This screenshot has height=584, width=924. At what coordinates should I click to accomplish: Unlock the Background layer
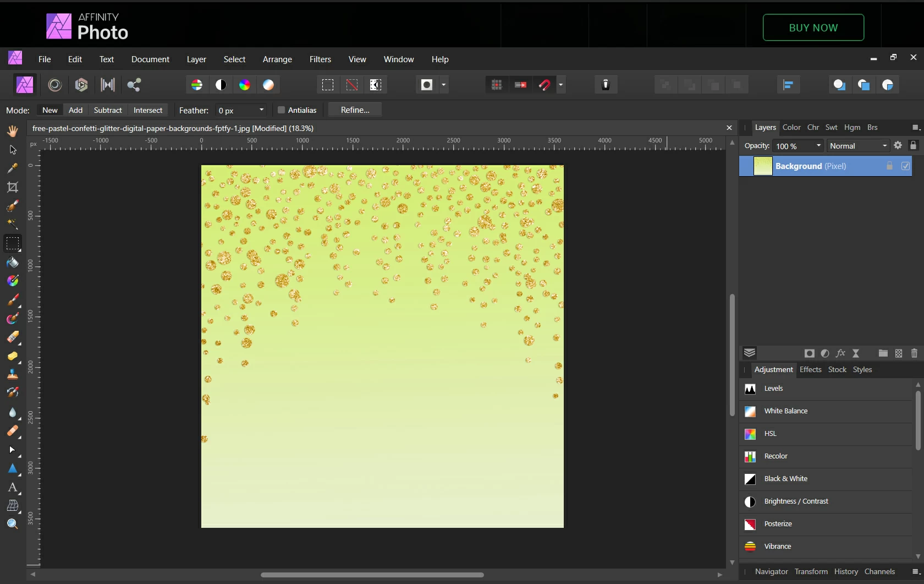click(889, 166)
